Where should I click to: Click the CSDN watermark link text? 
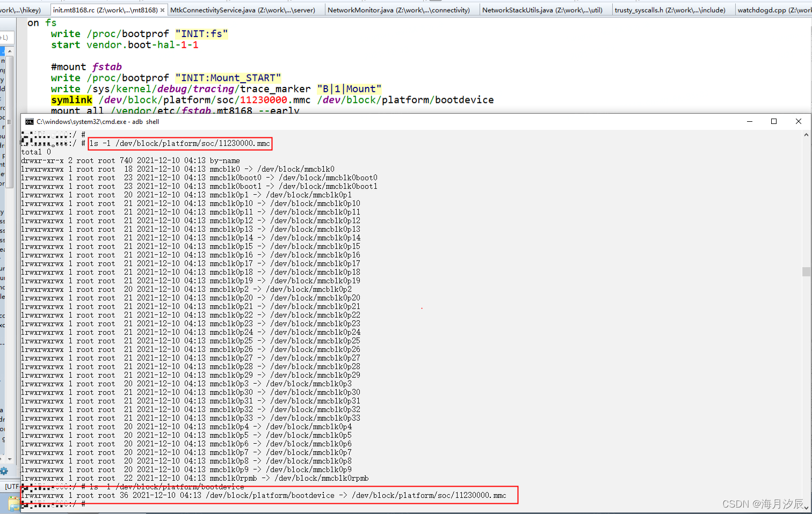coord(764,504)
